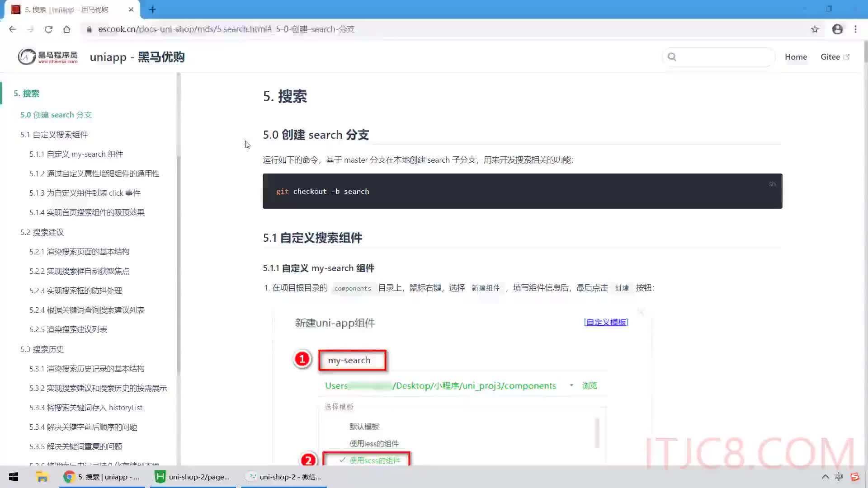Switch to WeChat devtools taskbar window
This screenshot has height=488, width=868.
coord(284,477)
